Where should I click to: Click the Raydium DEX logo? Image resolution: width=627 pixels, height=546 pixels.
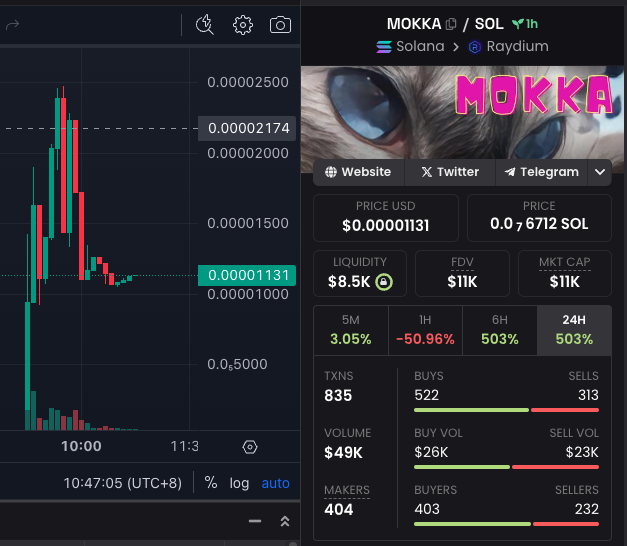coord(475,47)
